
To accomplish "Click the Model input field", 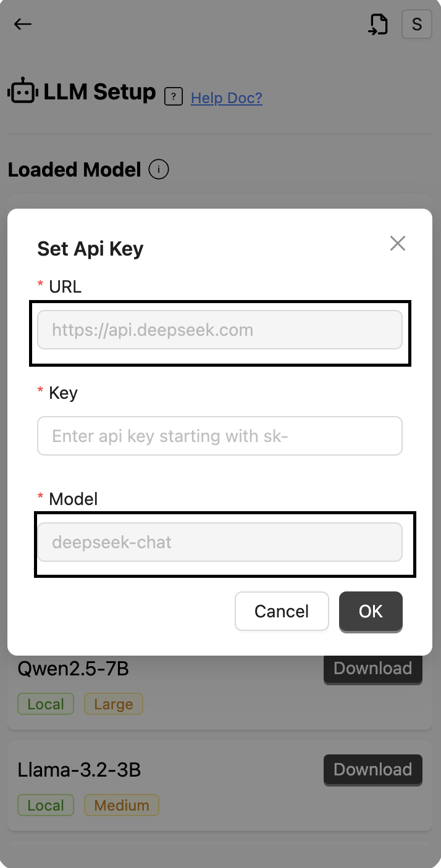I will pos(220,542).
